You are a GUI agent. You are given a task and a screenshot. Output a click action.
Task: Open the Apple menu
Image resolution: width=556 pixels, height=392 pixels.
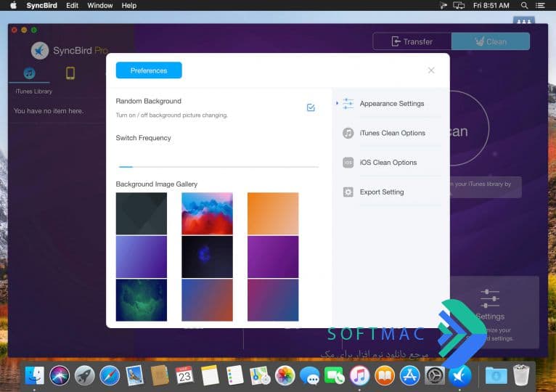click(14, 5)
